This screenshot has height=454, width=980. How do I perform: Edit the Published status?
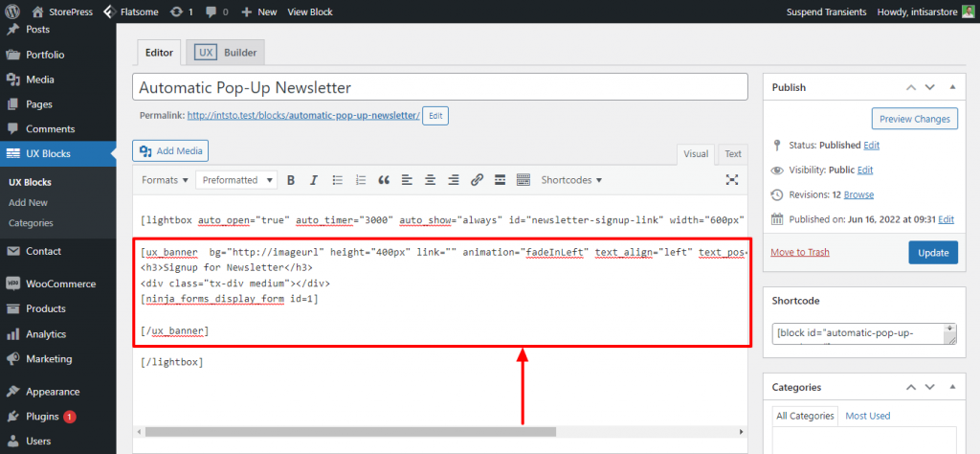871,145
